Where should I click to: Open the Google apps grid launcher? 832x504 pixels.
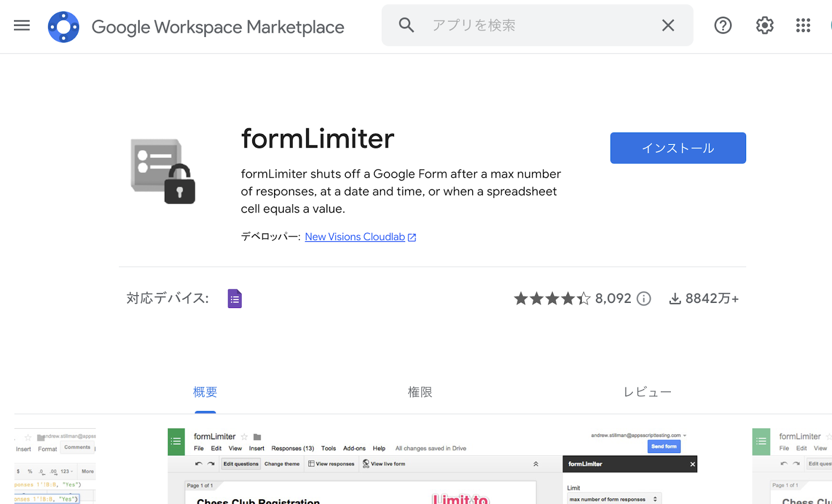803,25
